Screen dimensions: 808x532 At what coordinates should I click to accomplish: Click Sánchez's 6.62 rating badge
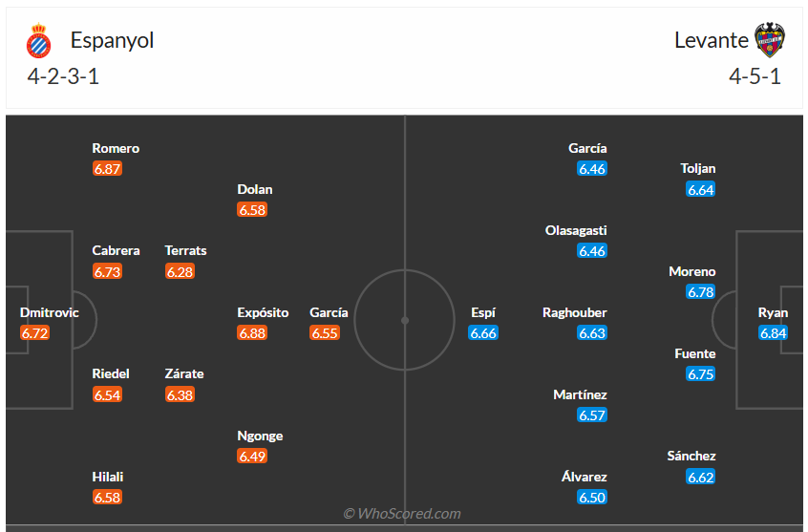coord(700,478)
